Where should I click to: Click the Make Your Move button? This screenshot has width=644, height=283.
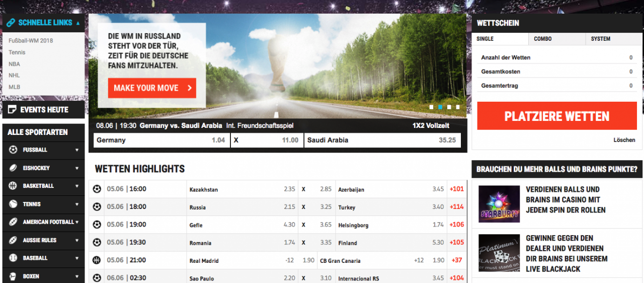152,88
